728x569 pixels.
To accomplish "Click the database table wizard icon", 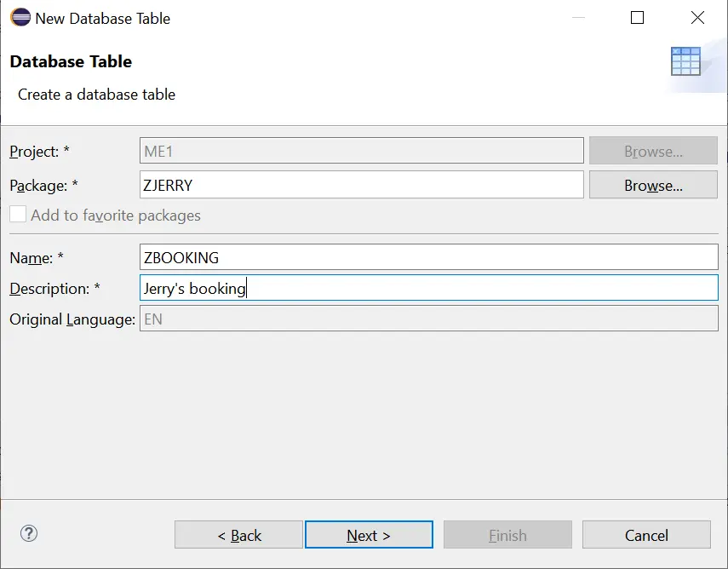I will [685, 61].
